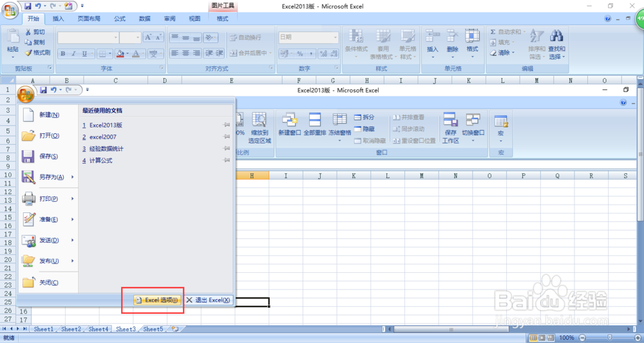Image resolution: width=644 pixels, height=343 pixels.
Task: Click the 退出 Excel button
Action: [208, 300]
